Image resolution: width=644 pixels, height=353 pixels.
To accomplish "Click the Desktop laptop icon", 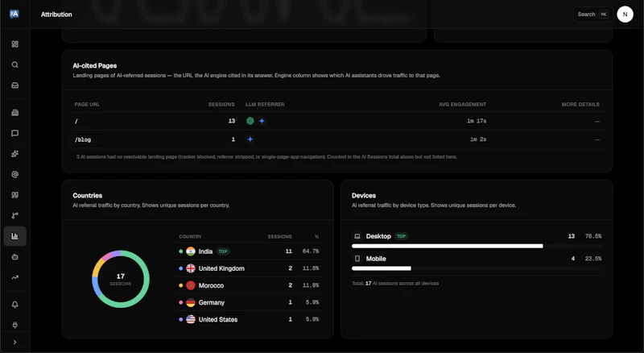I will click(357, 236).
